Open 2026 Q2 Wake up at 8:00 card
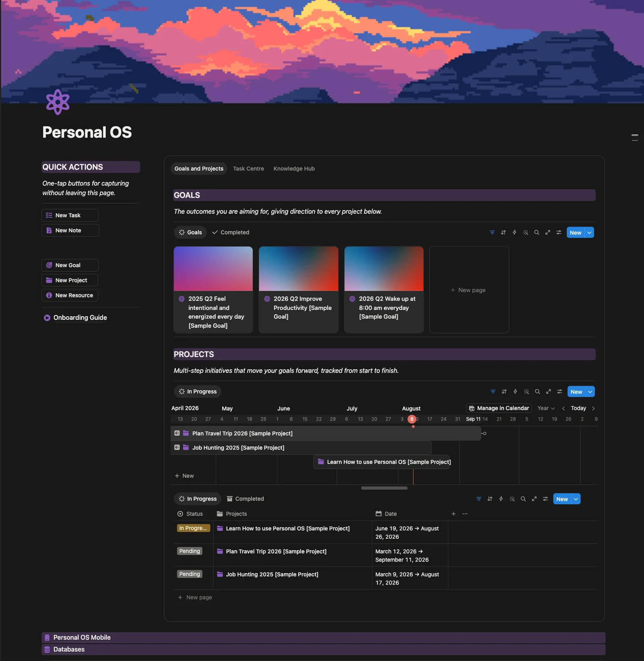Image resolution: width=644 pixels, height=661 pixels. tap(384, 290)
